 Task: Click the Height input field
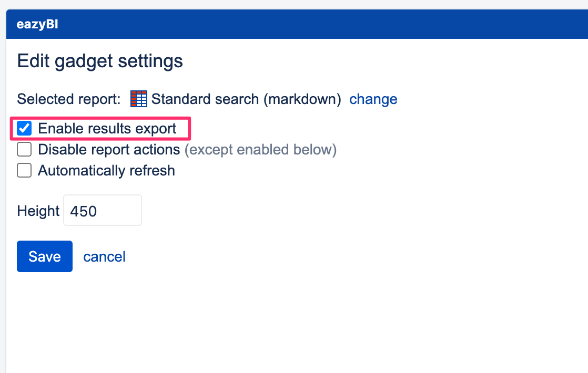(x=102, y=210)
